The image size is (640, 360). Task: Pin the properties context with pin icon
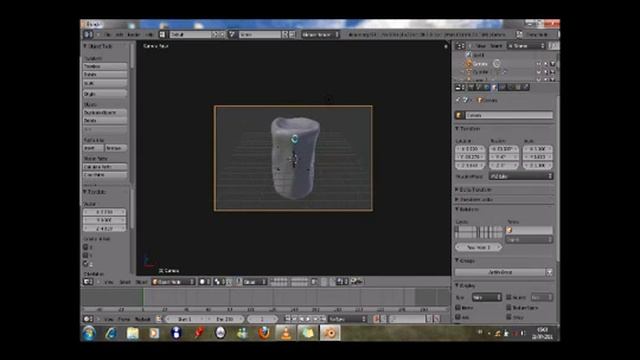click(x=458, y=100)
